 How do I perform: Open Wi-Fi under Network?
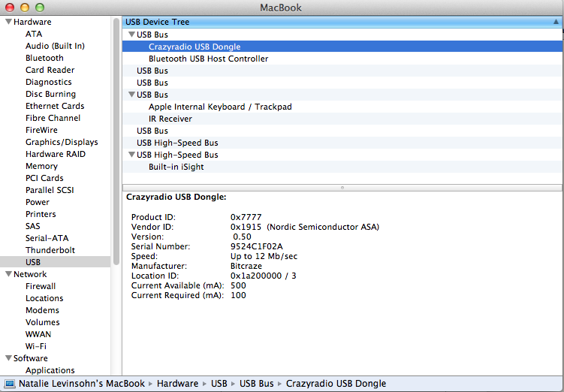(x=35, y=346)
